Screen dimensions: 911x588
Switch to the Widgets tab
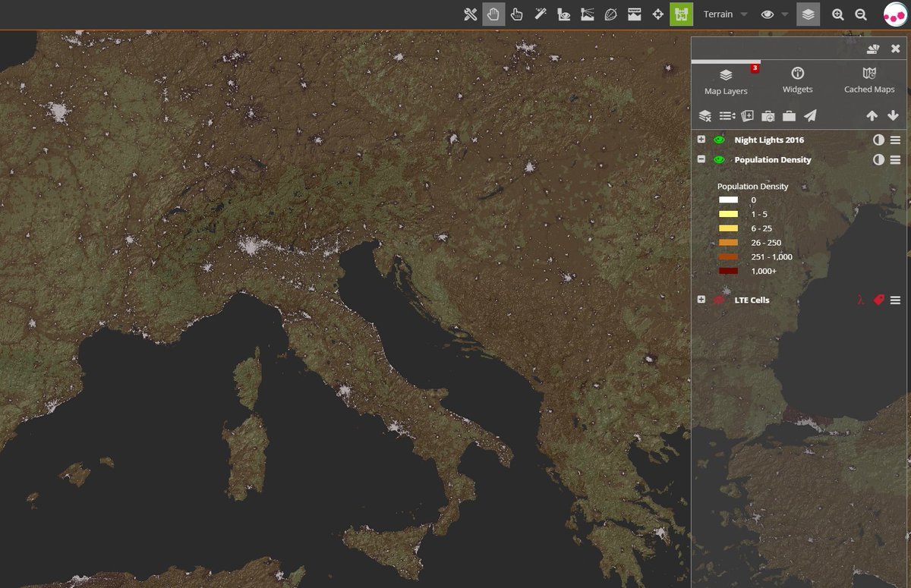tap(797, 80)
